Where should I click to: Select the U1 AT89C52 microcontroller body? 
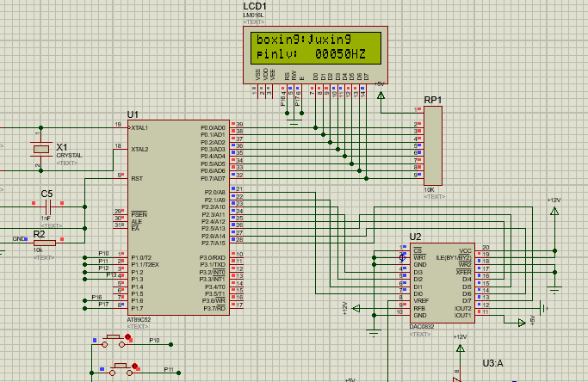tap(178, 218)
